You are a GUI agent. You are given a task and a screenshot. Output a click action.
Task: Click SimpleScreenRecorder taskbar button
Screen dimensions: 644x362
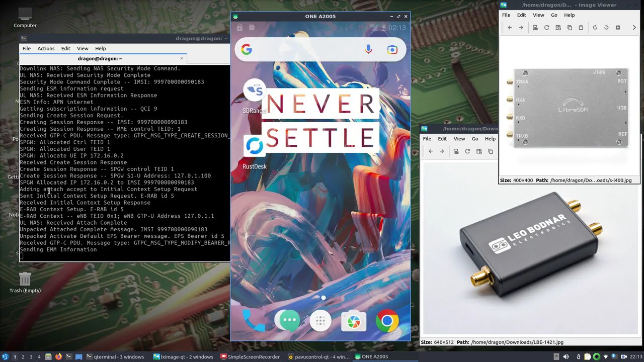click(250, 357)
